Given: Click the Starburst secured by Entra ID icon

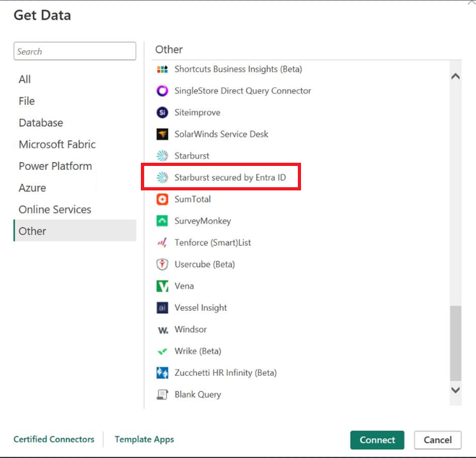Looking at the screenshot, I should tap(162, 178).
